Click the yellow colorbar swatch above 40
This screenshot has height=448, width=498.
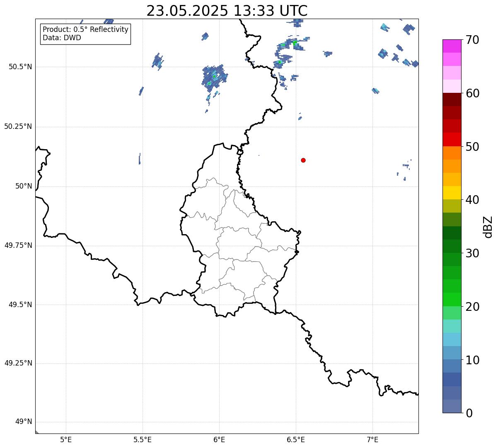tap(452, 193)
